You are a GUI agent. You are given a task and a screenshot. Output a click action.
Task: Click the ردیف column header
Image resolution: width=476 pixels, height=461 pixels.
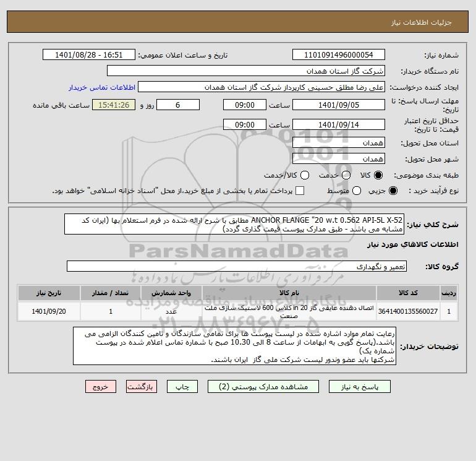(449, 293)
